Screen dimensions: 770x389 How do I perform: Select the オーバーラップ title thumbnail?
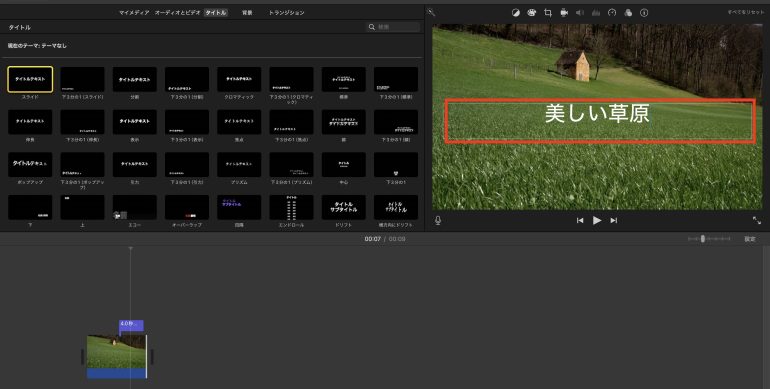(187, 207)
